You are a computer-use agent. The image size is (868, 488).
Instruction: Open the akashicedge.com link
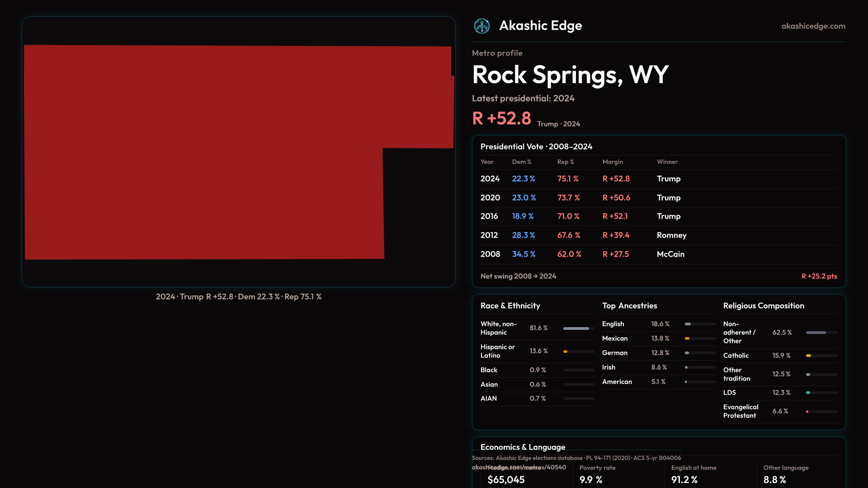click(x=813, y=26)
